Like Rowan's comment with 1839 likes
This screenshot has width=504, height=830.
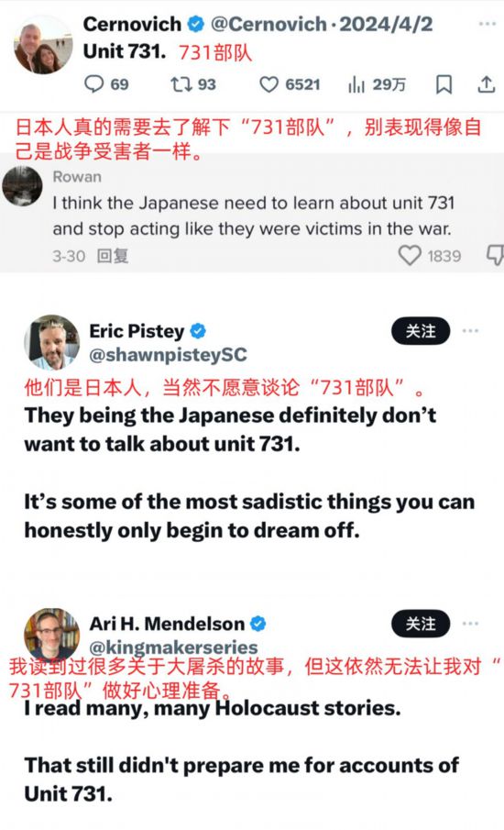click(410, 256)
